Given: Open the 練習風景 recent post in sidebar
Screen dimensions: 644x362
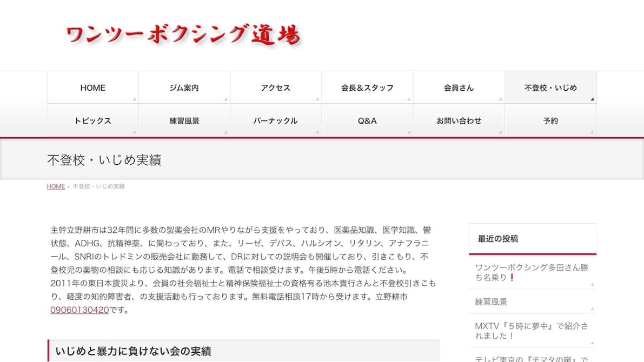Looking at the screenshot, I should [x=491, y=302].
